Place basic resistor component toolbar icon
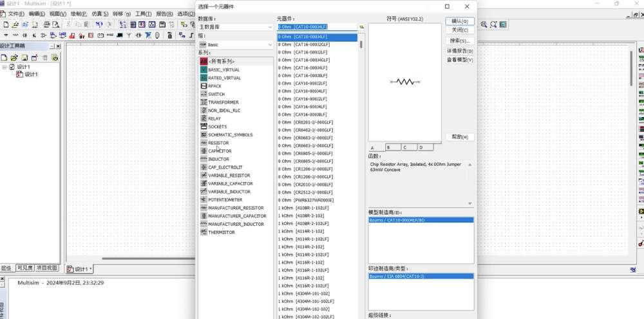 [x=15, y=35]
